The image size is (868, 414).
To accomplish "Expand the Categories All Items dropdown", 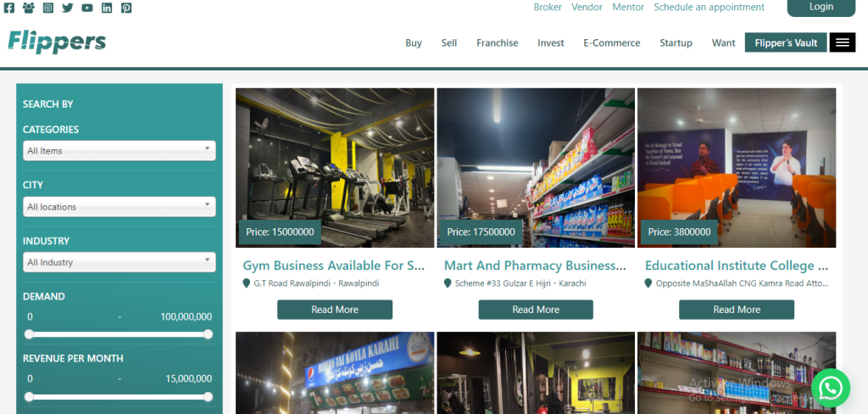I will pos(119,151).
